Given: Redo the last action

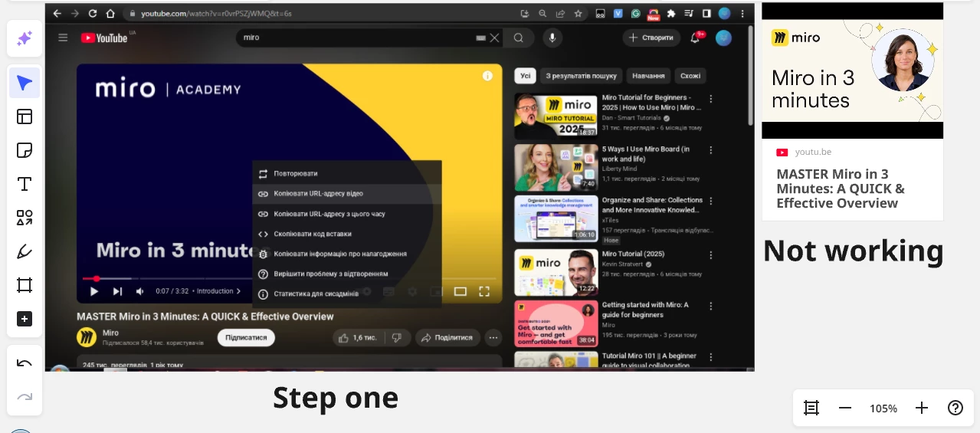Looking at the screenshot, I should click(25, 396).
